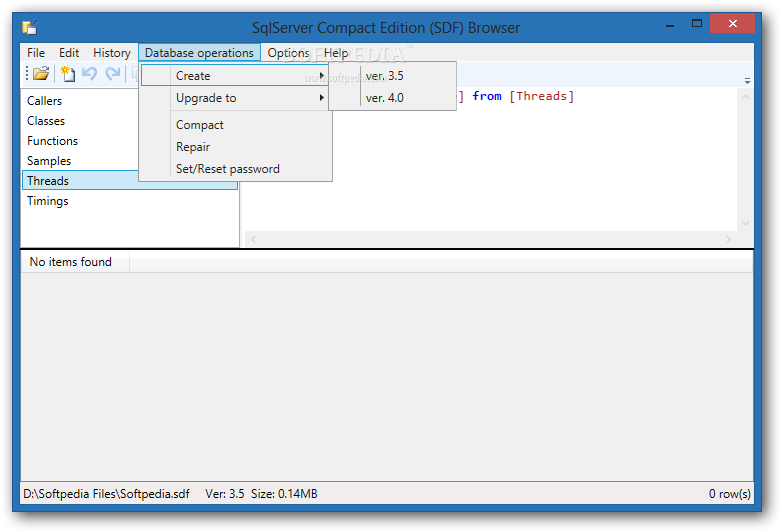Click 'Size: 0.14MB' in status bar
The height and width of the screenshot is (532, 782).
tap(284, 494)
